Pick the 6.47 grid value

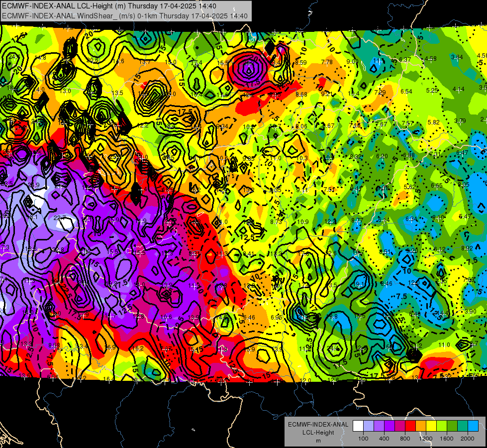462,153
